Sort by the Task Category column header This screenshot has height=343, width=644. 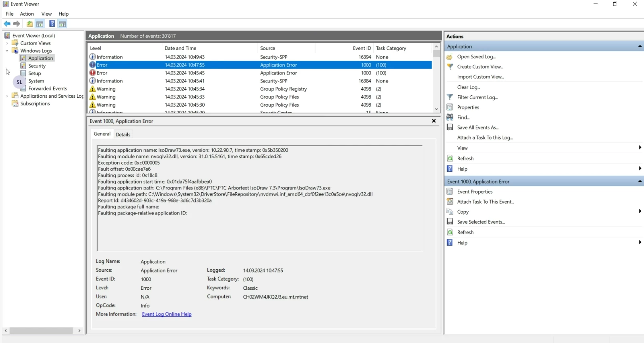tap(403, 48)
